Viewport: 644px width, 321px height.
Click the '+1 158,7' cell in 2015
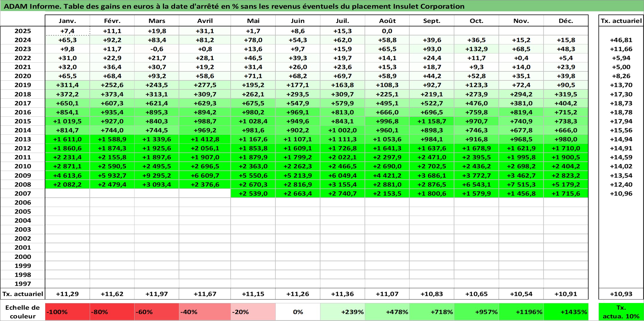(432, 121)
